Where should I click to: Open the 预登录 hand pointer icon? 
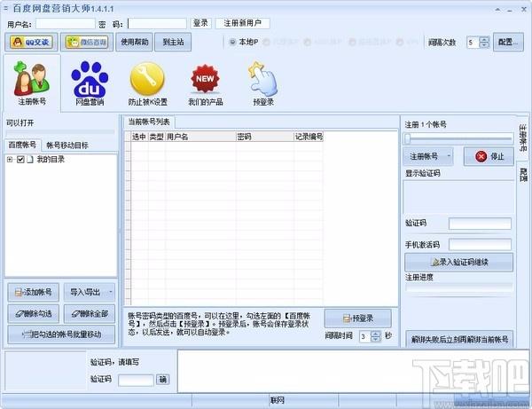point(263,83)
